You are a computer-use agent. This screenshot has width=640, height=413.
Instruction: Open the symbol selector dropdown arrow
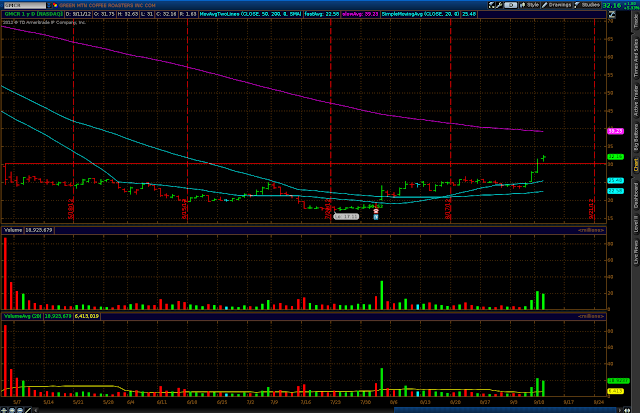[x=49, y=5]
